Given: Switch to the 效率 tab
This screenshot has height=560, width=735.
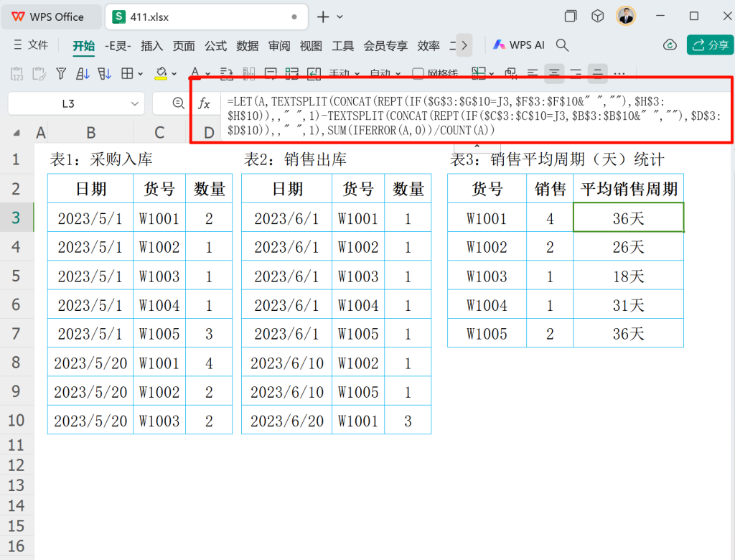Looking at the screenshot, I should [429, 45].
